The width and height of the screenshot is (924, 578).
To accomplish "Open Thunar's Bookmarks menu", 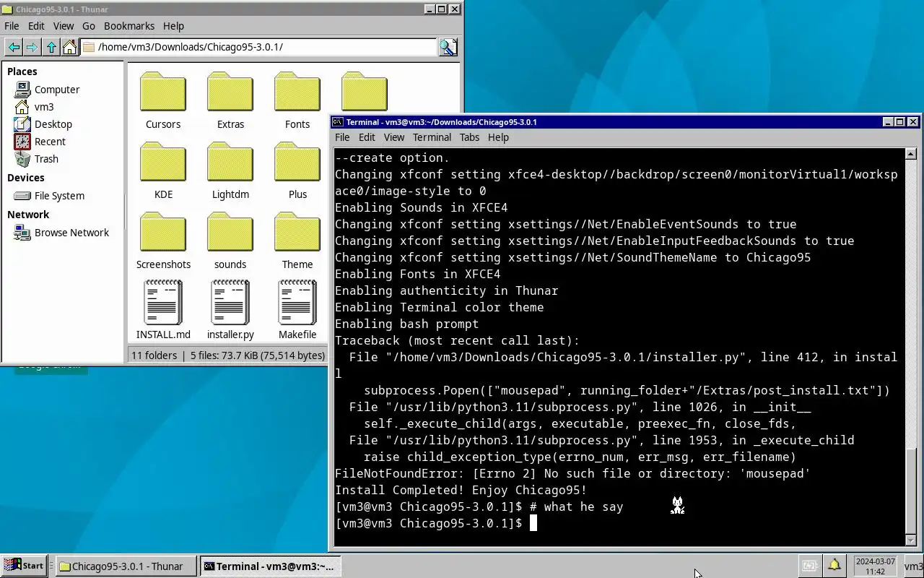I will tap(129, 26).
